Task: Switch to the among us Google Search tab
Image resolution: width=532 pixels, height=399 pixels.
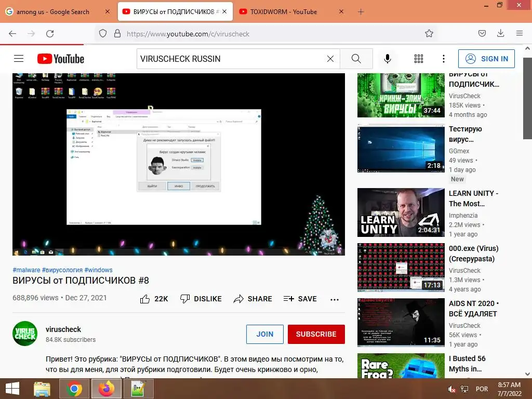Action: 52,12
